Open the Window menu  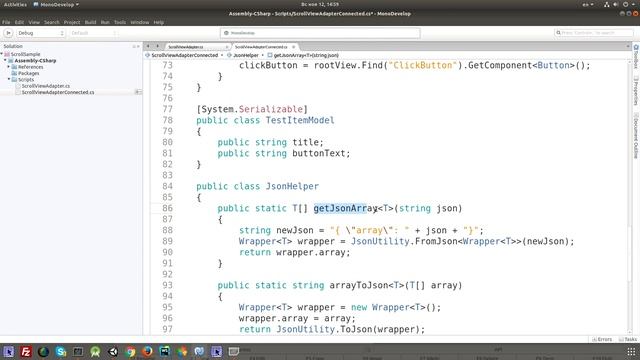140,22
